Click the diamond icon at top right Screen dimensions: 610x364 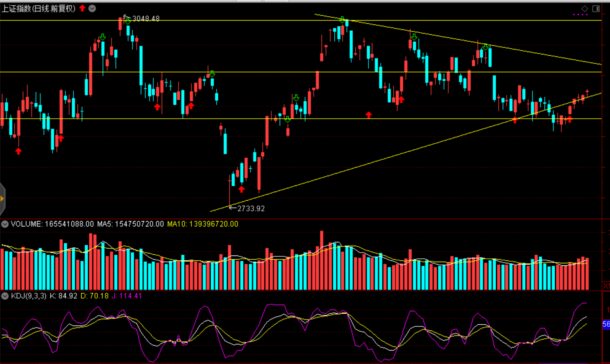(x=585, y=9)
